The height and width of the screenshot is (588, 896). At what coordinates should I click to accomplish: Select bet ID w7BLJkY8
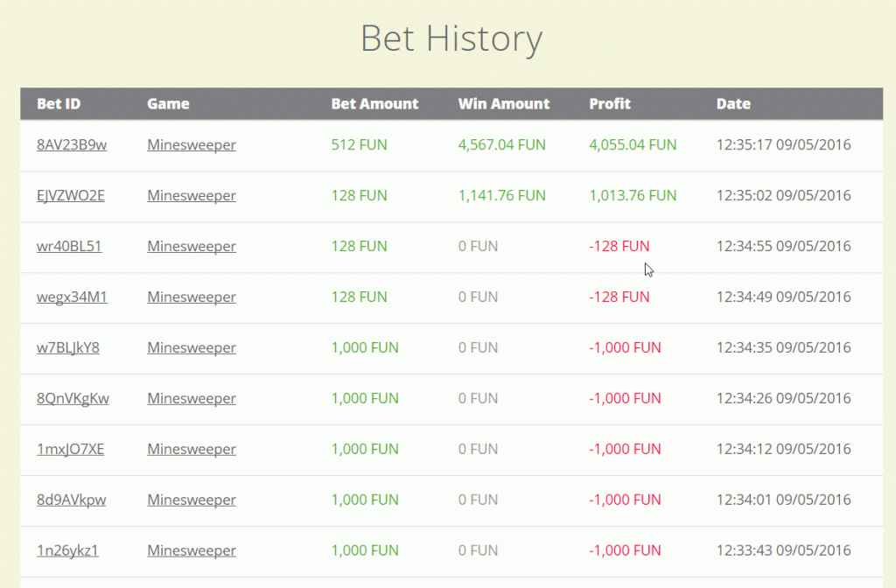click(x=68, y=347)
